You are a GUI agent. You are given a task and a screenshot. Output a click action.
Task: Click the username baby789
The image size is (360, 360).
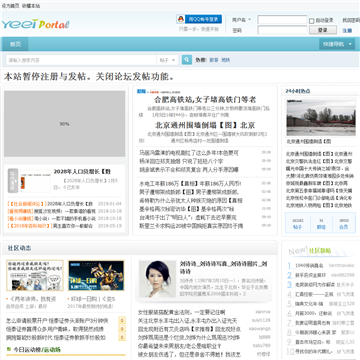[x=262, y=345]
